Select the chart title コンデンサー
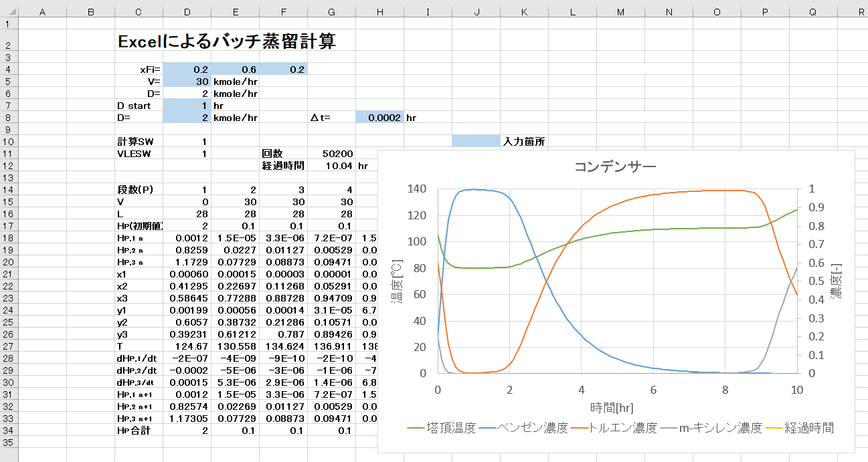Screen dimensions: 868x462 click(x=616, y=166)
